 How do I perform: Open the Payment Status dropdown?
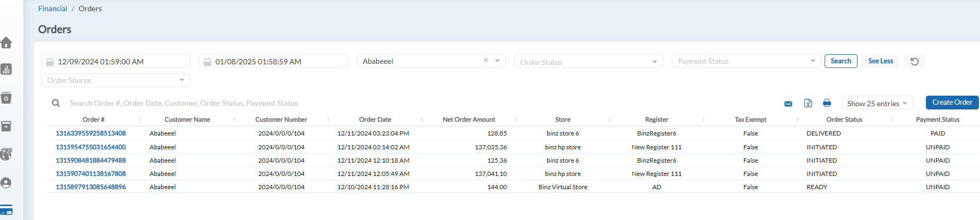click(x=746, y=61)
